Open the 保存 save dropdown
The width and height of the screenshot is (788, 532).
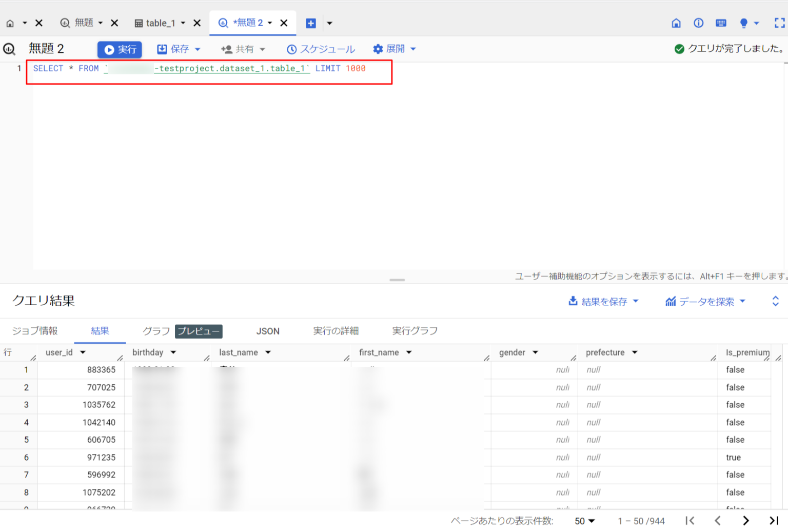tap(179, 49)
